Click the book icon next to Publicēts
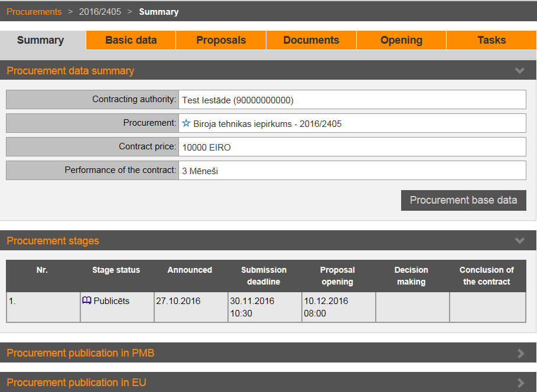Viewport: 537px width, 392px height. pyautogui.click(x=87, y=300)
